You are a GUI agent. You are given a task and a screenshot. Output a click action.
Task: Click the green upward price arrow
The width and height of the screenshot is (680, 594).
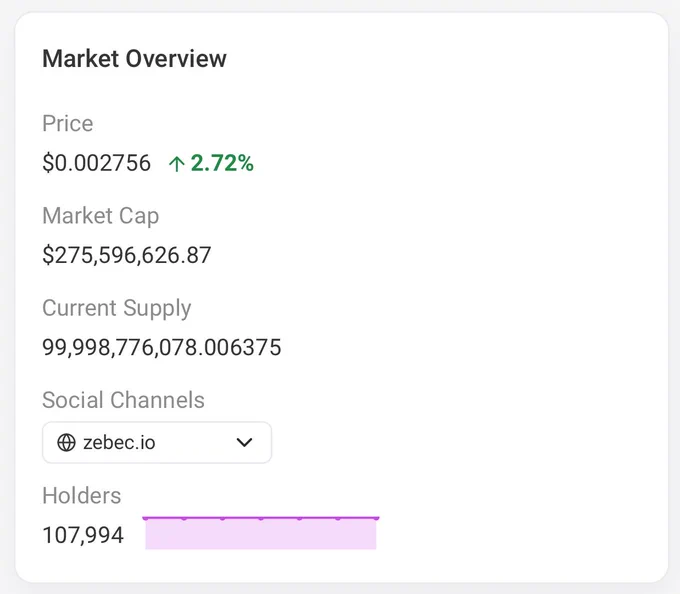(177, 164)
